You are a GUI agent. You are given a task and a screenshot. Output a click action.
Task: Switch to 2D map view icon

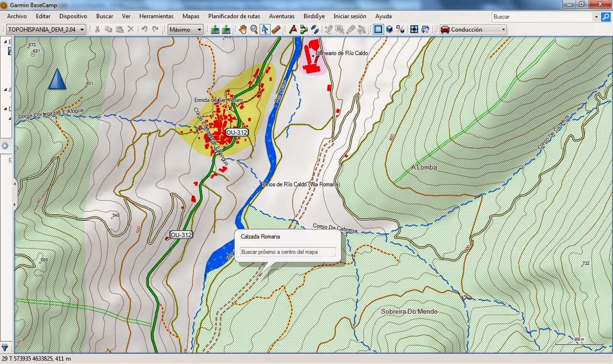pos(378,30)
